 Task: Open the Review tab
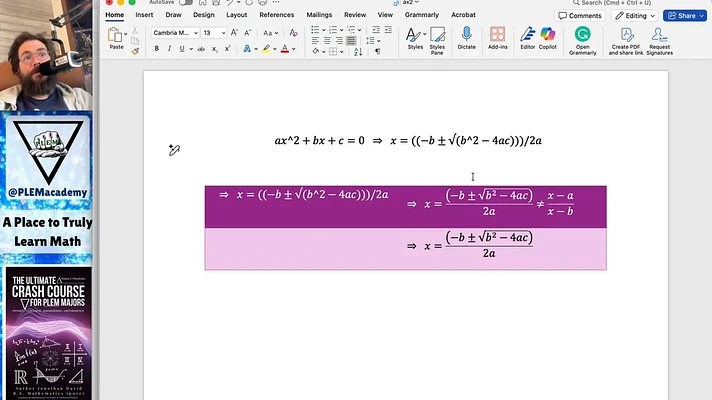(355, 15)
